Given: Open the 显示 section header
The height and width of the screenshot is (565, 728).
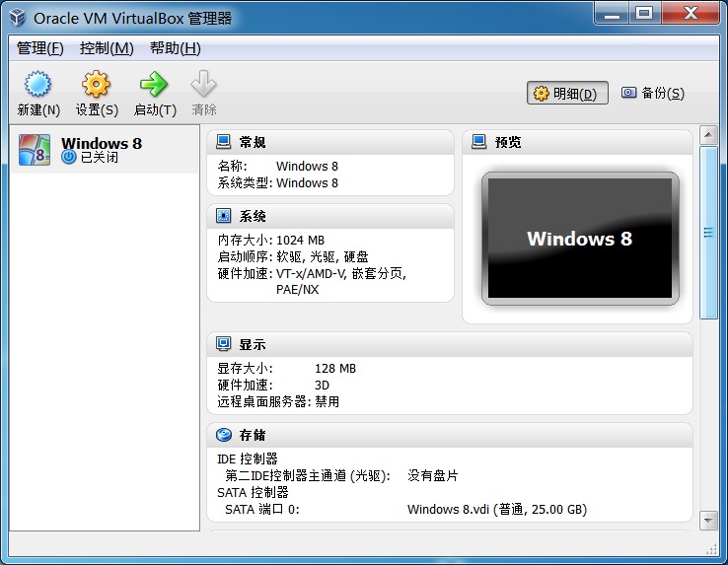Looking at the screenshot, I should pyautogui.click(x=450, y=344).
